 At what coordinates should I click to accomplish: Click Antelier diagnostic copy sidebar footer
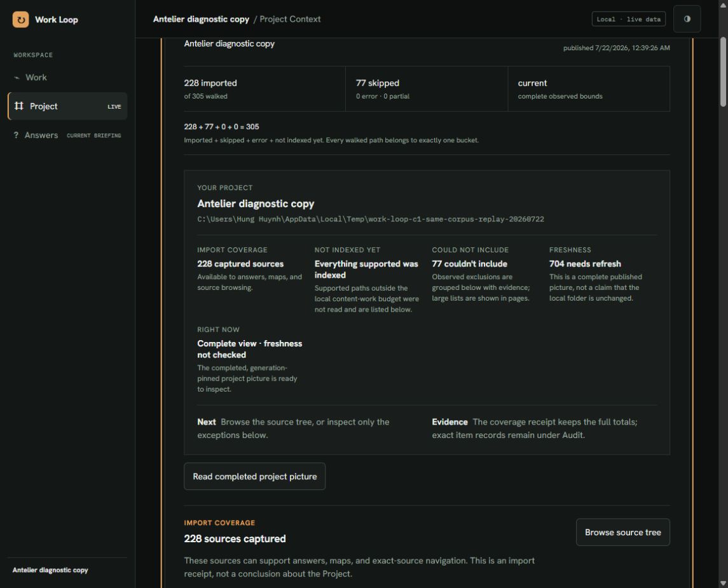(50, 570)
